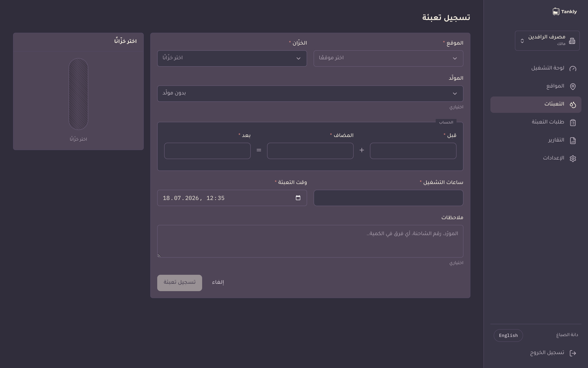Open the calendar picker icon in وقت التعبئة

pos(298,198)
